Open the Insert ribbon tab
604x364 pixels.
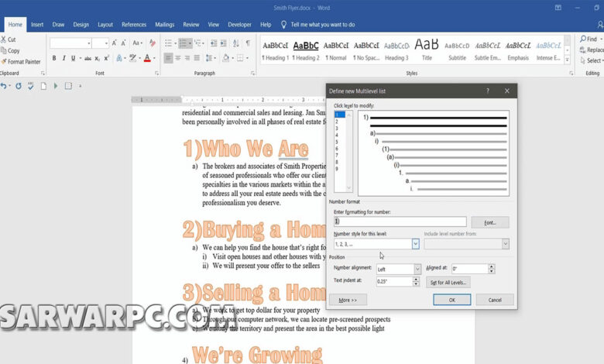click(x=37, y=25)
